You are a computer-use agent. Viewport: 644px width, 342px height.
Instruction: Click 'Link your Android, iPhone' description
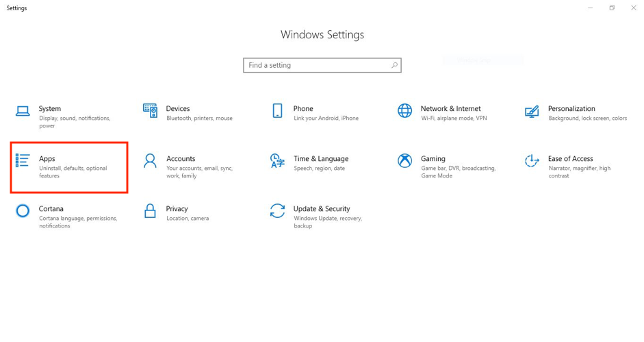[x=326, y=118]
